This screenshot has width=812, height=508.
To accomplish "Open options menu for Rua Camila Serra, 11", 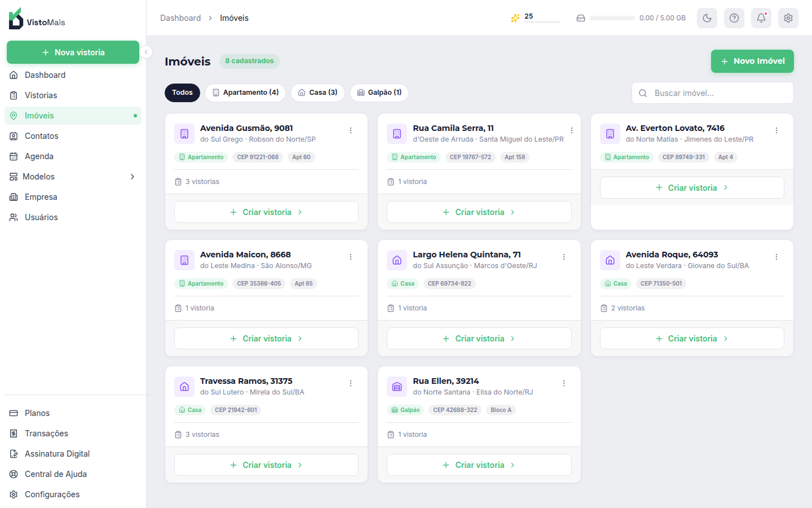I will click(x=572, y=130).
